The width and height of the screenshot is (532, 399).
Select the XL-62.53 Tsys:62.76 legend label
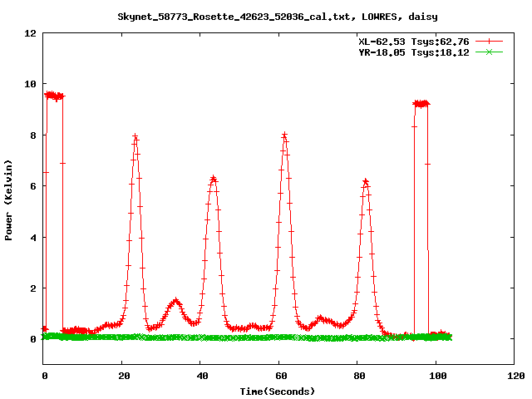414,42
